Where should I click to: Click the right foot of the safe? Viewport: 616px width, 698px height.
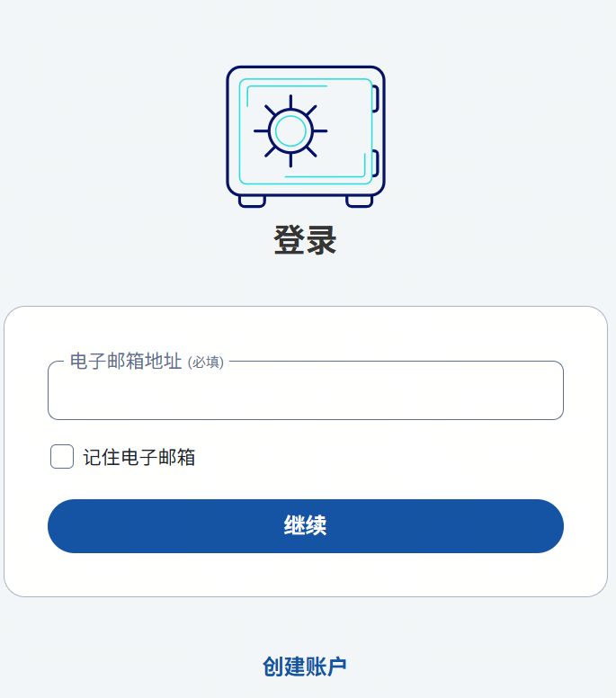coord(359,201)
